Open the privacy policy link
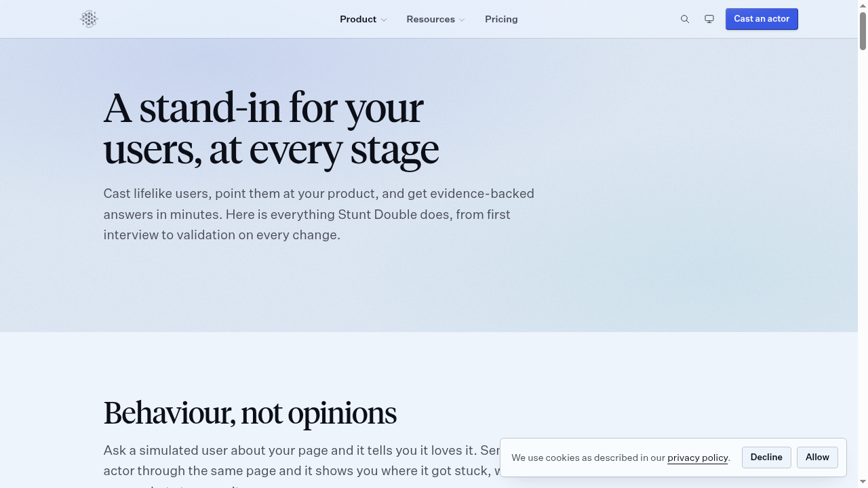The height and width of the screenshot is (488, 868). point(698,458)
